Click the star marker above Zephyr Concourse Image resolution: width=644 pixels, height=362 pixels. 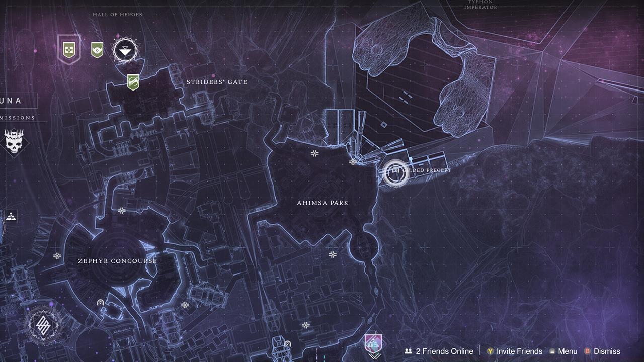click(122, 211)
